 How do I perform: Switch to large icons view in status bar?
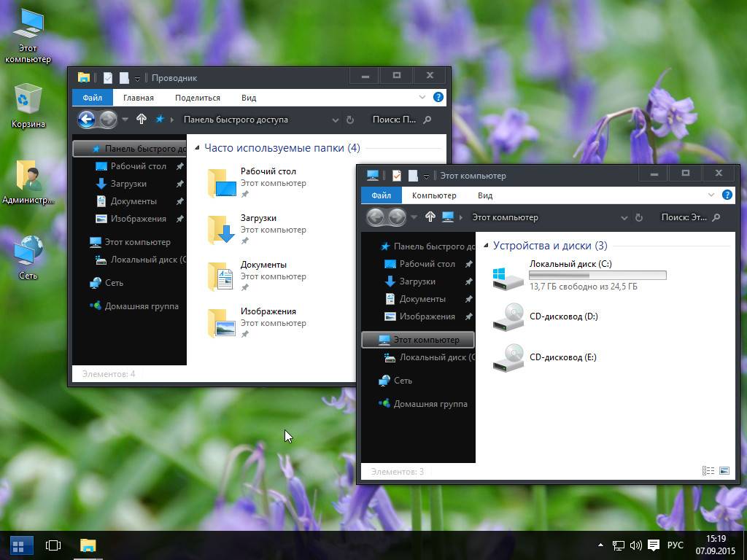click(724, 471)
